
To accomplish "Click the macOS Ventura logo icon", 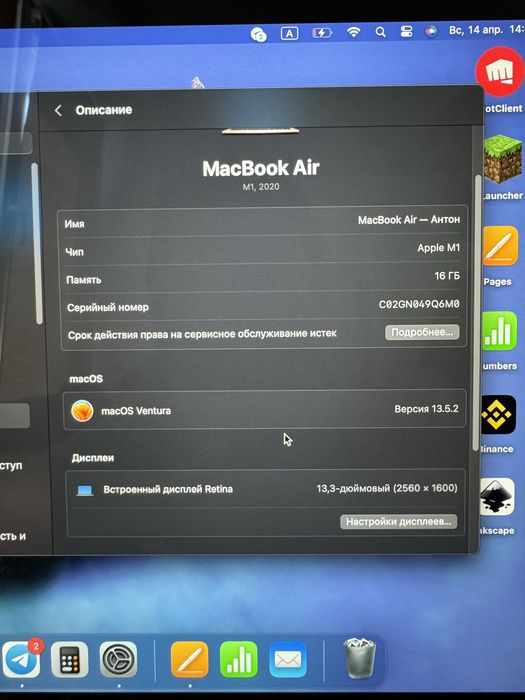I will pyautogui.click(x=82, y=411).
